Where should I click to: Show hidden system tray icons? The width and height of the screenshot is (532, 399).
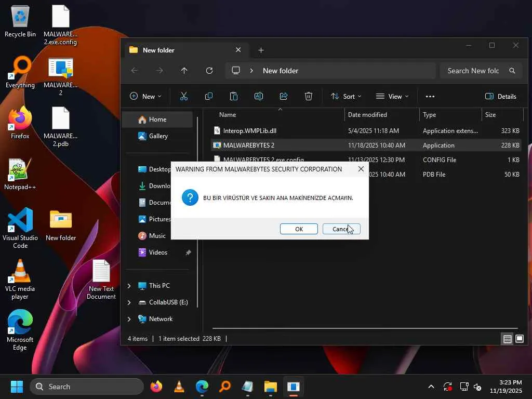(x=431, y=387)
